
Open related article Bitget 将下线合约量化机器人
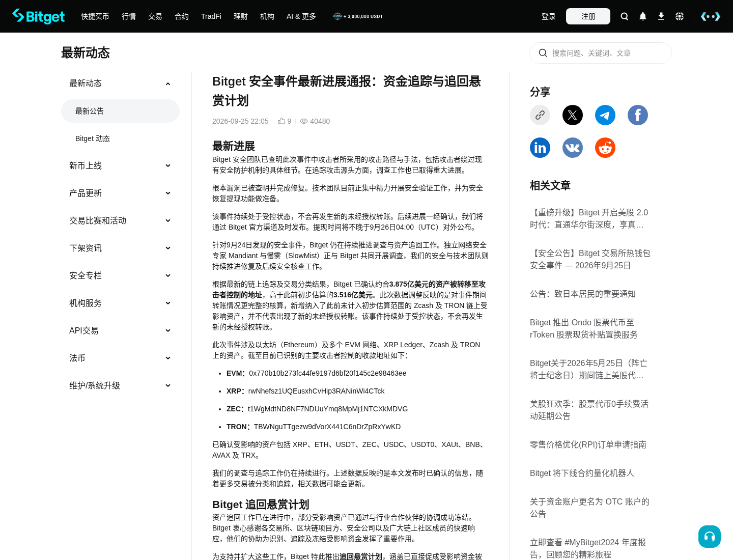click(582, 473)
